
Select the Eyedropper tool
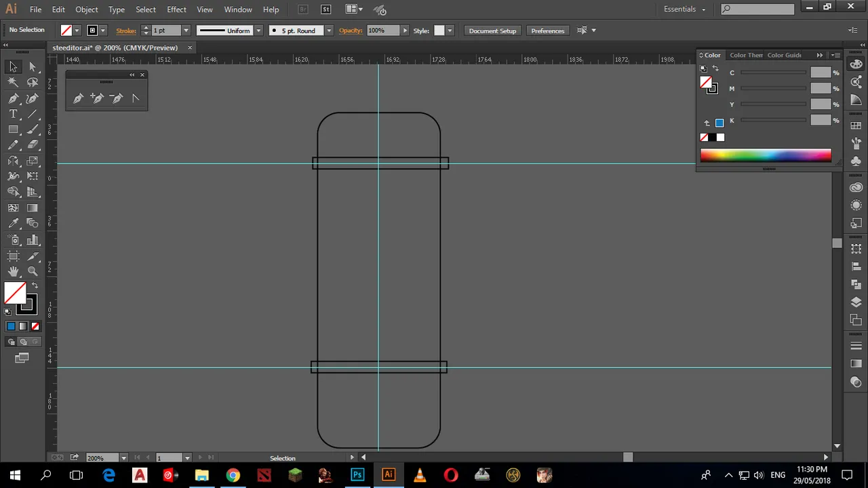tap(13, 224)
